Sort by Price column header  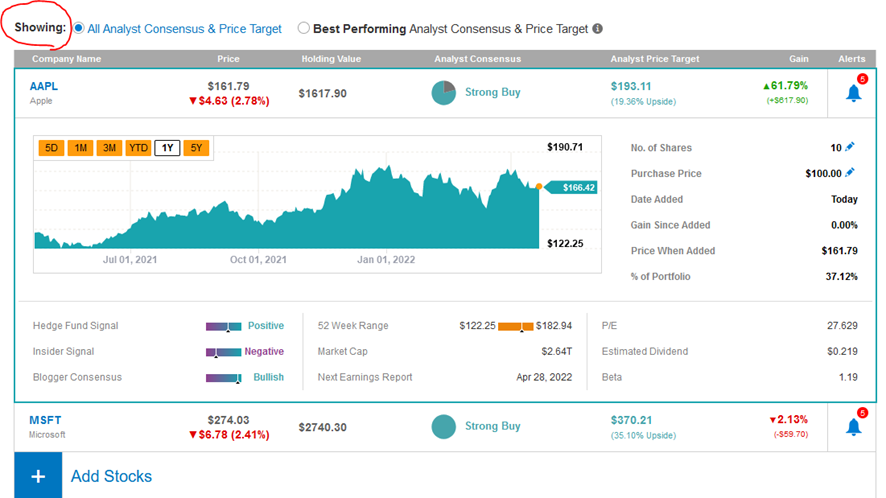[x=228, y=59]
